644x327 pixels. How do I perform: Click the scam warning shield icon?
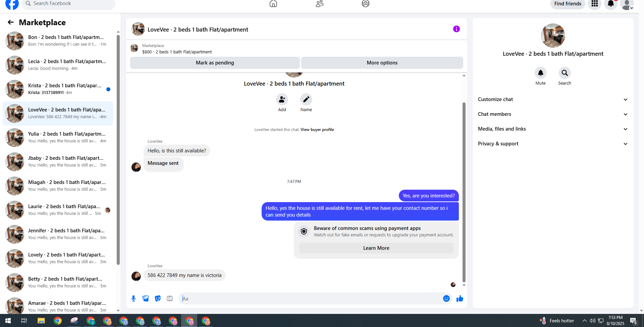(x=304, y=231)
